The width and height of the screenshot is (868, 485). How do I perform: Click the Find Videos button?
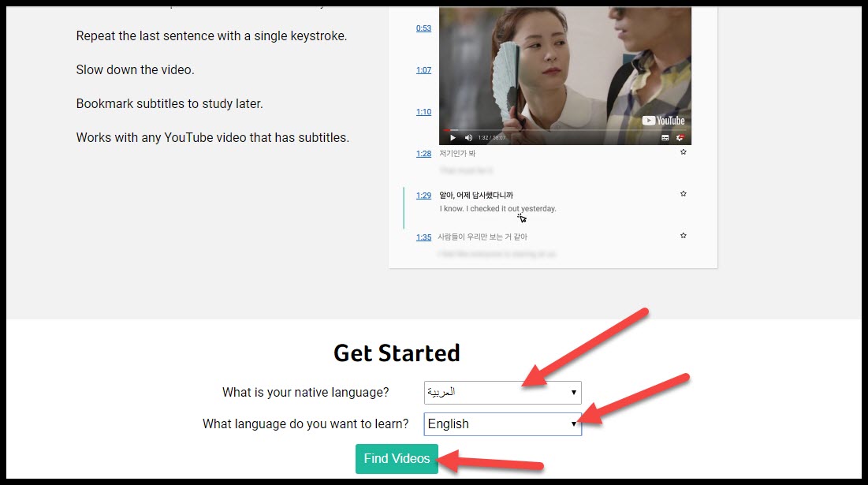pyautogui.click(x=397, y=458)
